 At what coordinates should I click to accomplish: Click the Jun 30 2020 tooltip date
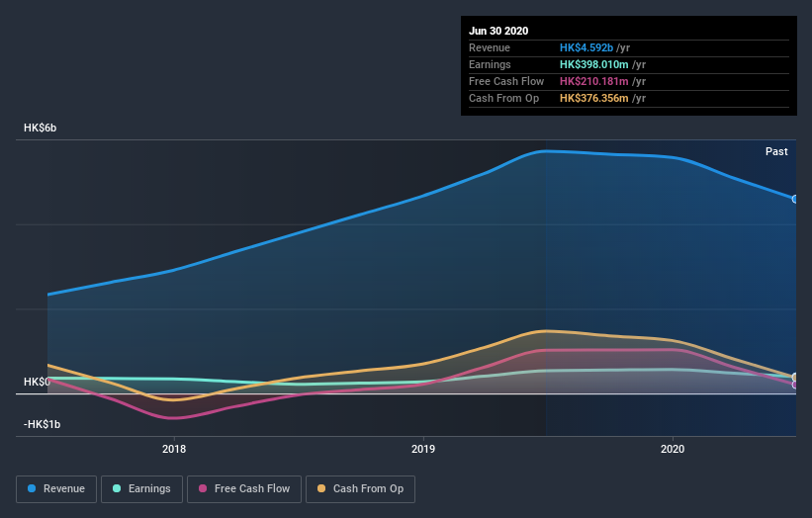[x=498, y=31]
